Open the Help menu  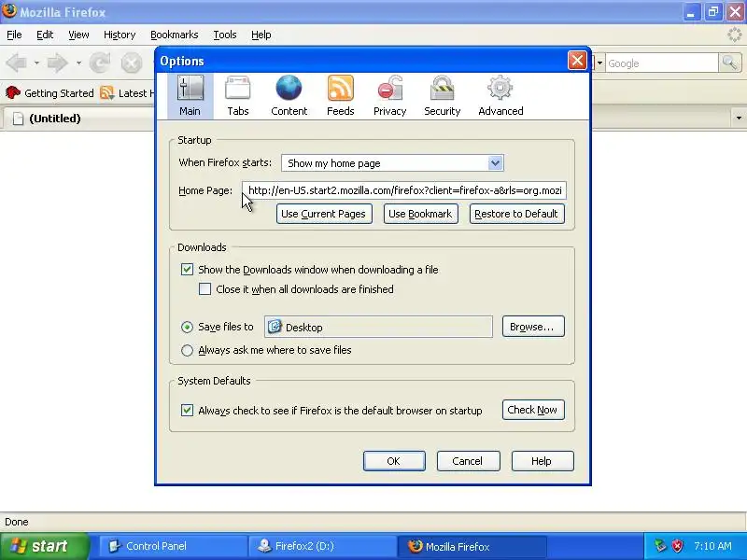pyautogui.click(x=261, y=35)
